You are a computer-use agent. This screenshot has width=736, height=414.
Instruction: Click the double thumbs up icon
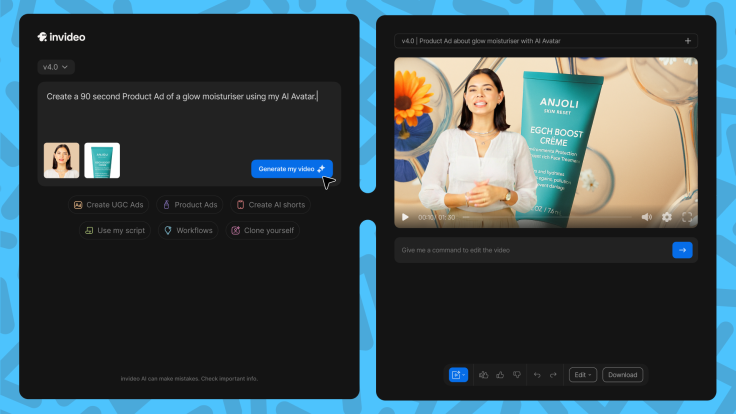[483, 375]
